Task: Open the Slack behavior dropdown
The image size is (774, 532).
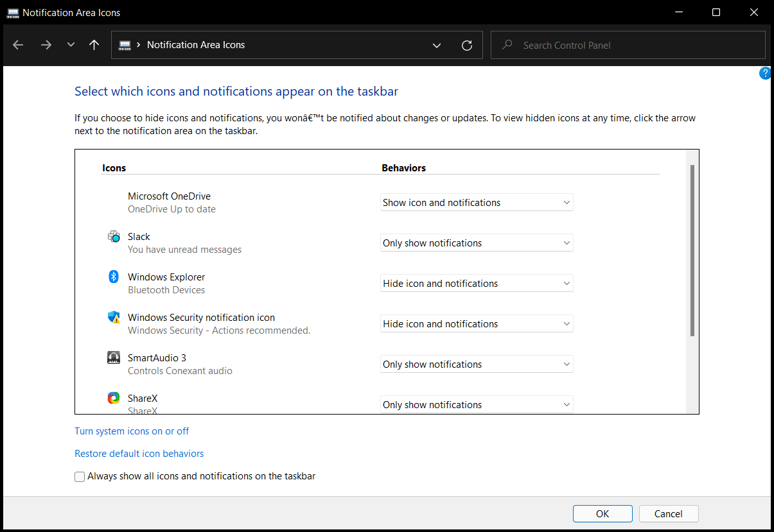Action: 477,243
